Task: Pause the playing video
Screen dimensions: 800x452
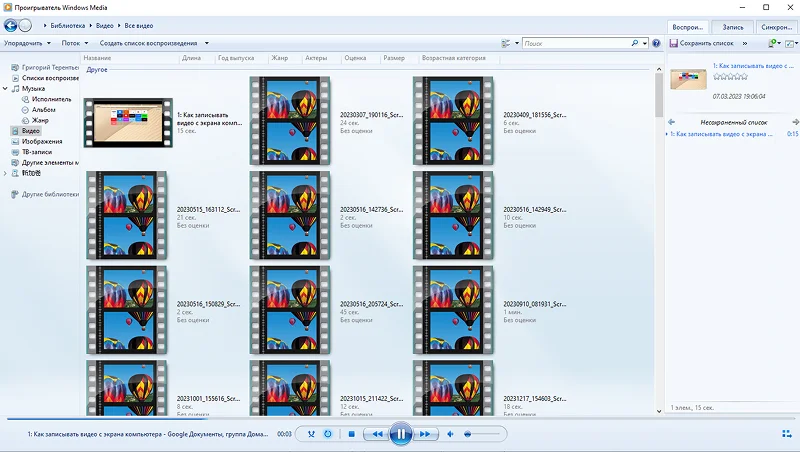Action: click(401, 434)
